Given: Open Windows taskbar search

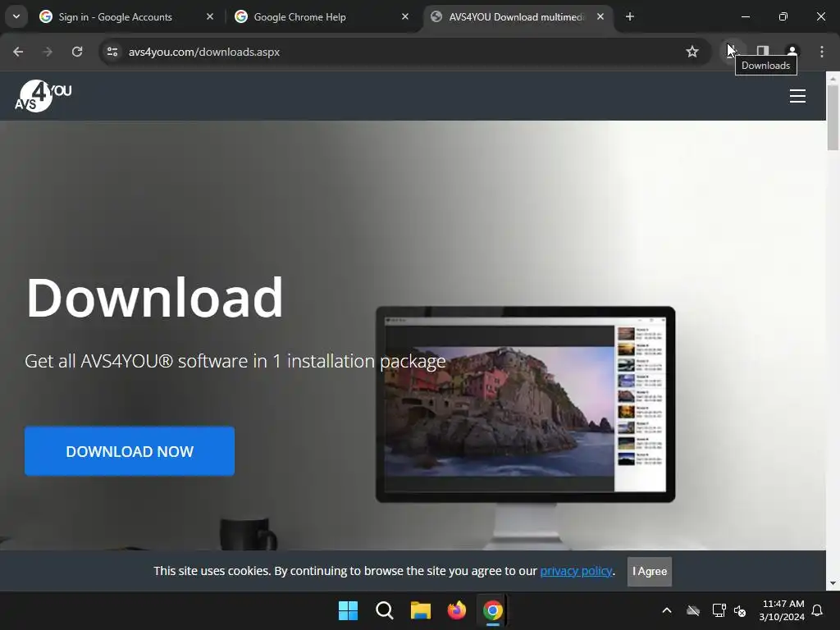Looking at the screenshot, I should pos(385,610).
